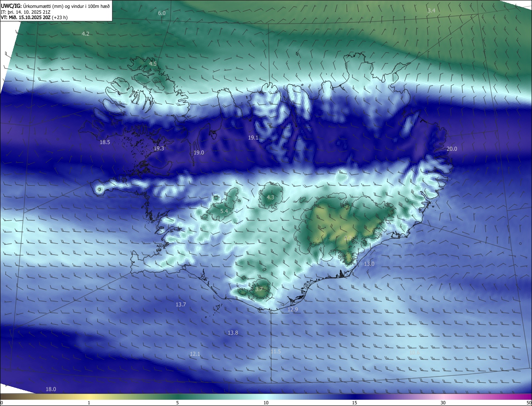Click the 19.1 value on the map
The image size is (532, 406).
coord(254,138)
